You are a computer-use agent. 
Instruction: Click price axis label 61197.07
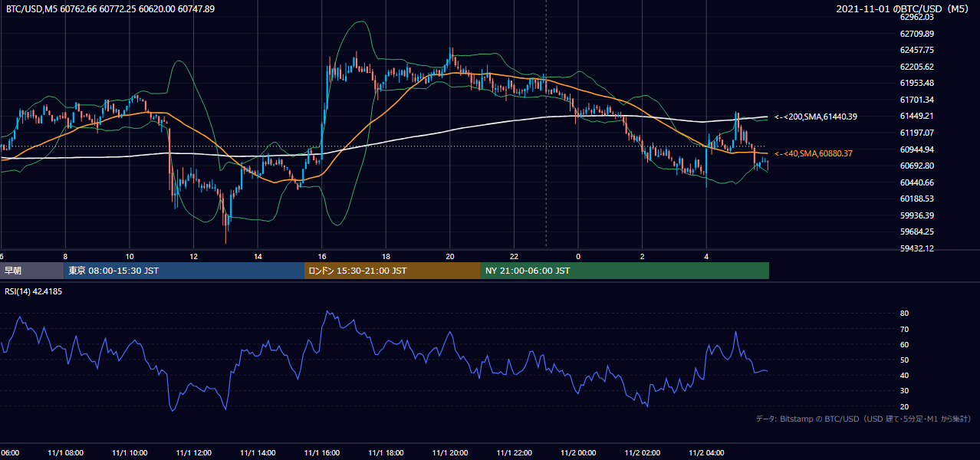(917, 133)
